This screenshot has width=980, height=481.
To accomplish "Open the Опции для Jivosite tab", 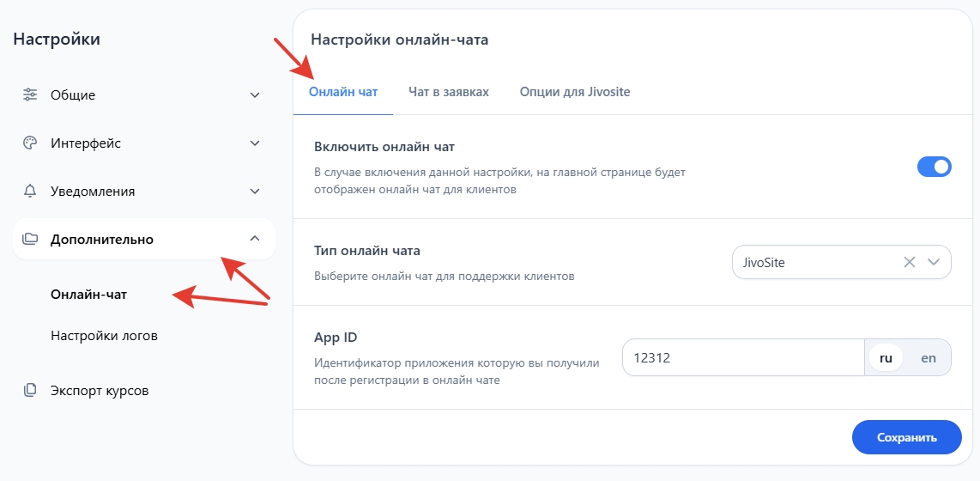I will (x=574, y=92).
